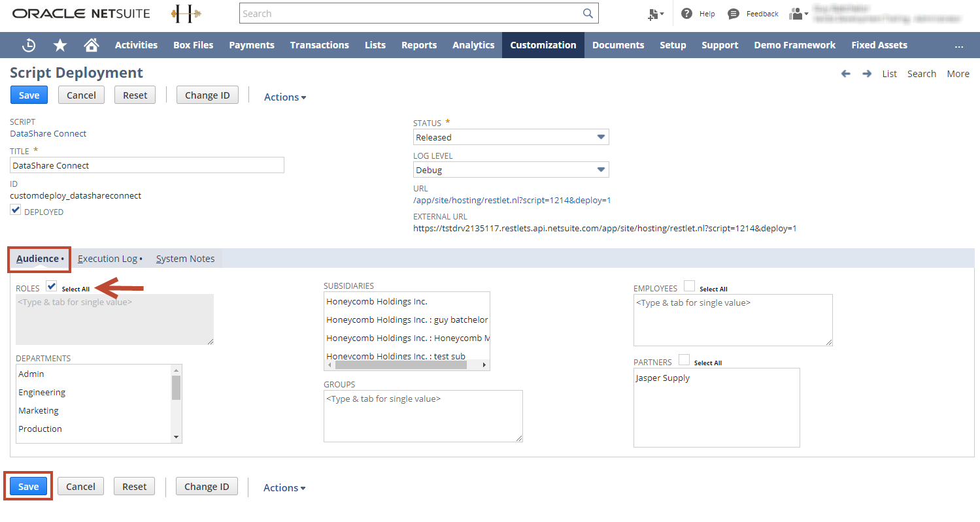
Task: Open the create new record icon
Action: click(x=655, y=14)
